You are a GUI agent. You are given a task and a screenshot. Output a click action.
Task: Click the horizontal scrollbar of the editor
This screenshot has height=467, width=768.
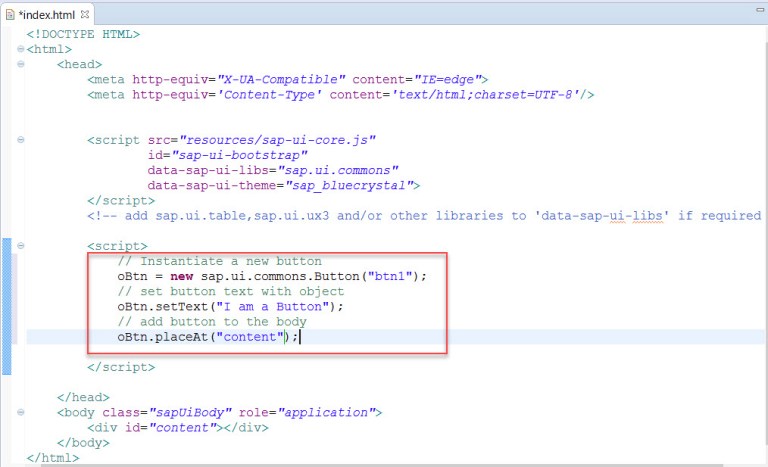point(382,465)
